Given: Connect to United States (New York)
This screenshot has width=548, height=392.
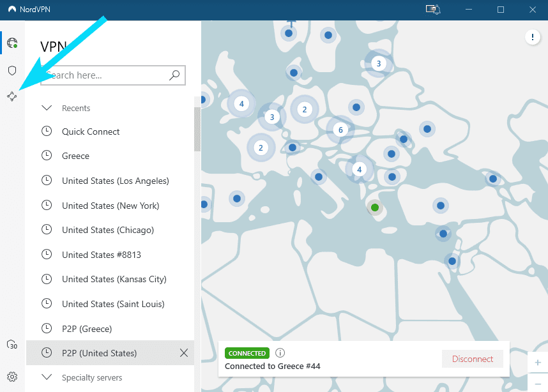Looking at the screenshot, I should coord(110,206).
